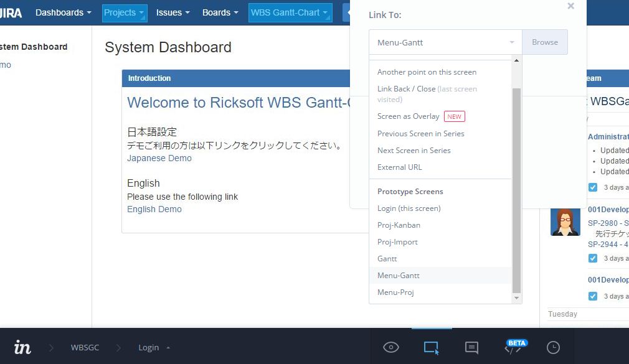Click the Tuesday date label
The image size is (629, 364).
(562, 314)
